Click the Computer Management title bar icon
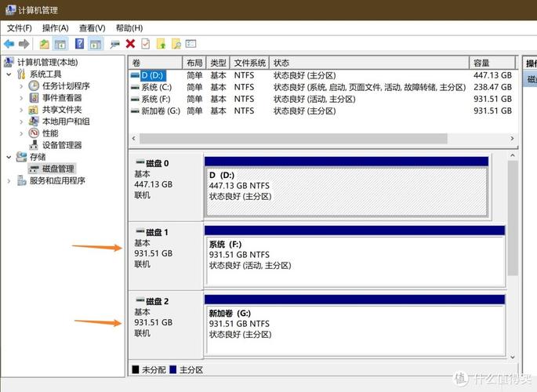The width and height of the screenshot is (537, 392). click(11, 10)
